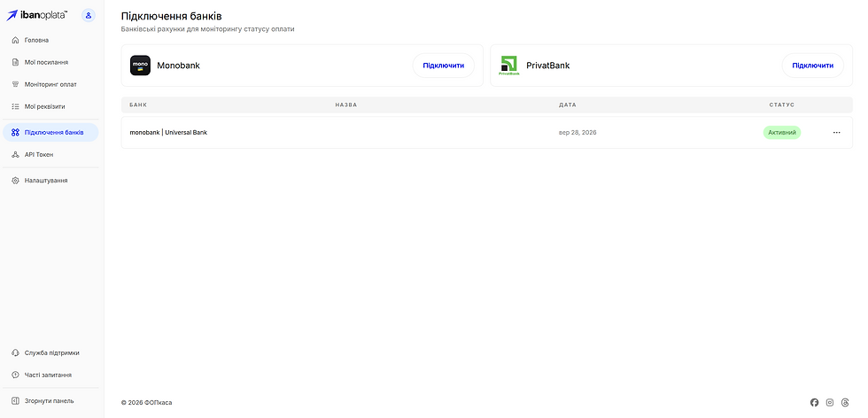Click the home icon beside Головна
This screenshot has width=868, height=418.
[x=16, y=41]
